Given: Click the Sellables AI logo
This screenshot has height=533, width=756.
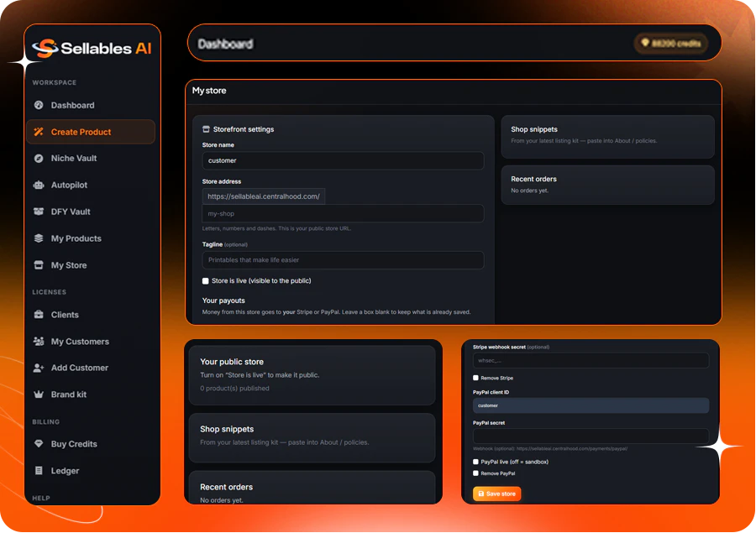Looking at the screenshot, I should [x=92, y=48].
